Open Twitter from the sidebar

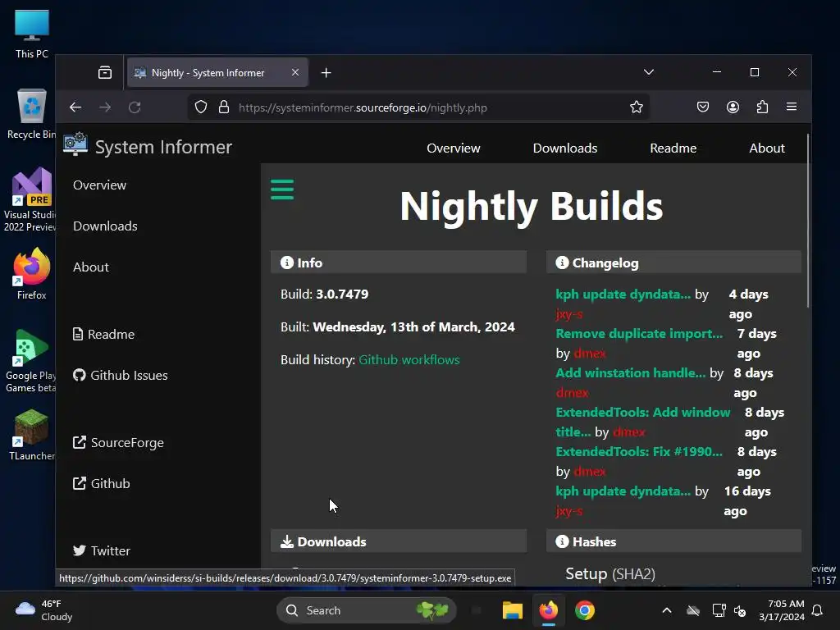click(x=102, y=550)
